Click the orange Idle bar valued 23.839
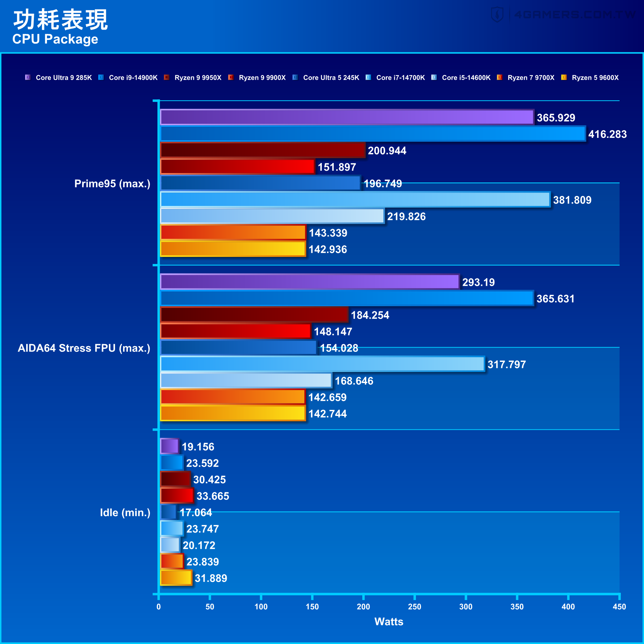644x644 pixels. (x=172, y=561)
